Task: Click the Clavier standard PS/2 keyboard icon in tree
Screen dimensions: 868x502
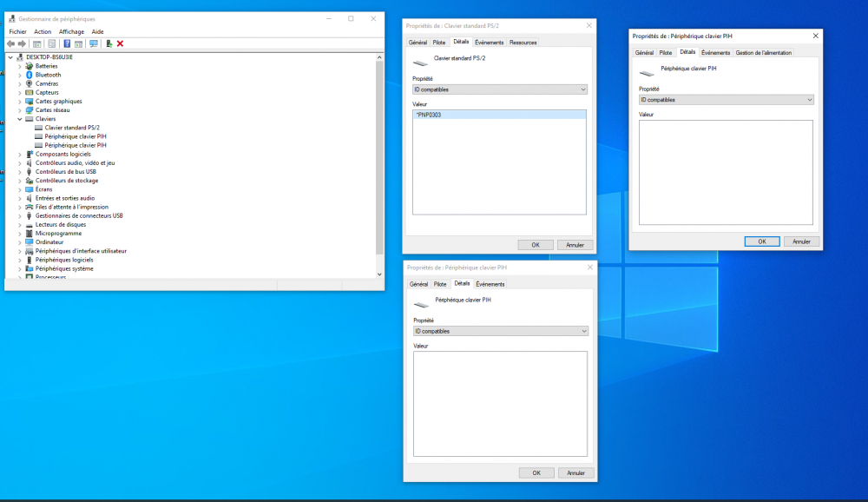Action: coord(39,128)
